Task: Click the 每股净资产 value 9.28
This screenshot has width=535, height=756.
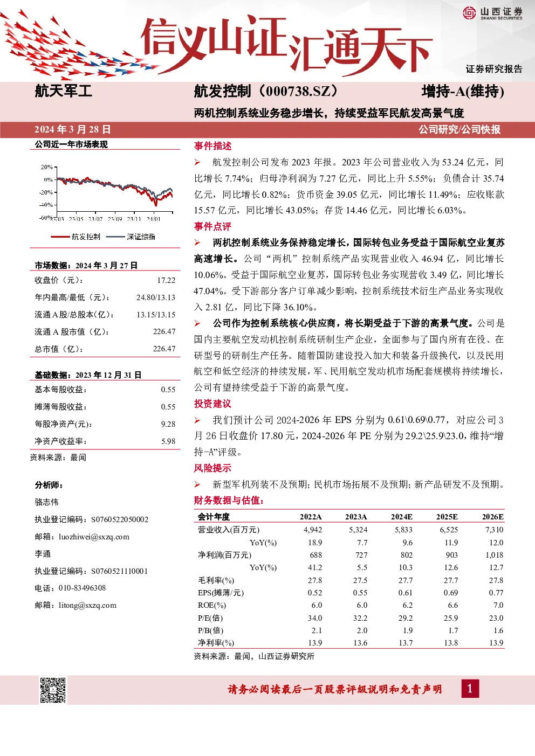Action: click(x=168, y=424)
